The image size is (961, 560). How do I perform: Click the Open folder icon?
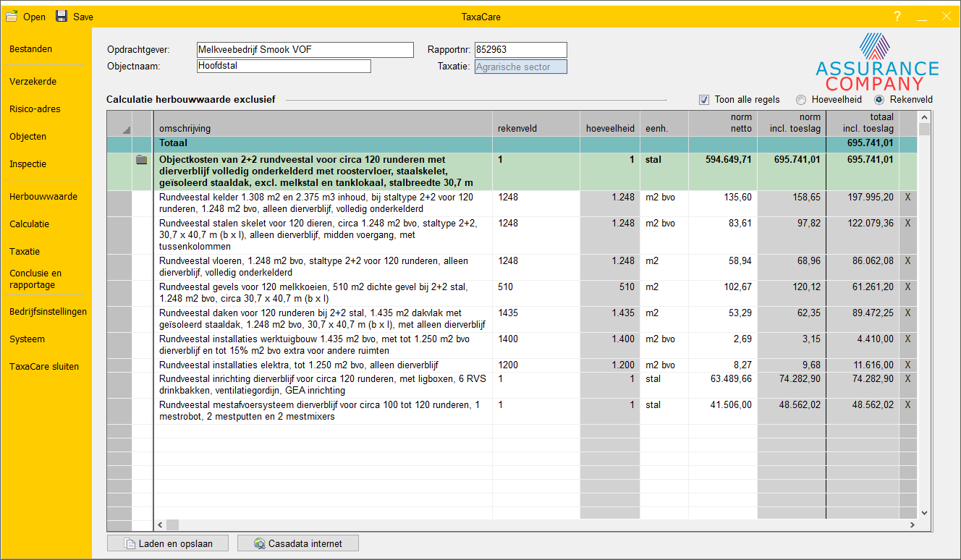[x=12, y=16]
